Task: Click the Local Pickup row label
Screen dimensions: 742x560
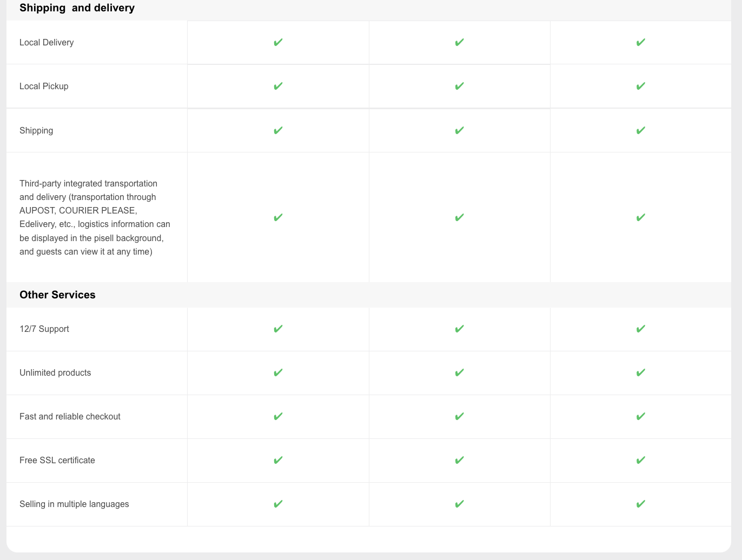Action: 44,86
